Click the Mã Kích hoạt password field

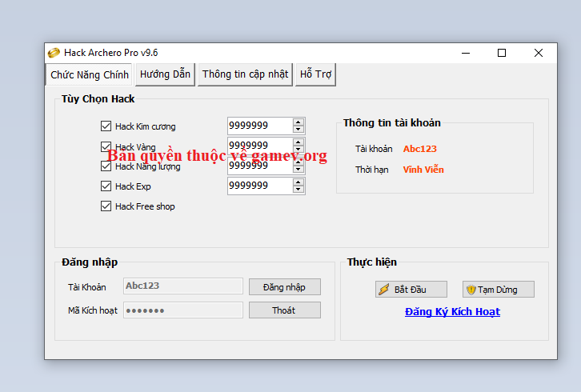(183, 310)
